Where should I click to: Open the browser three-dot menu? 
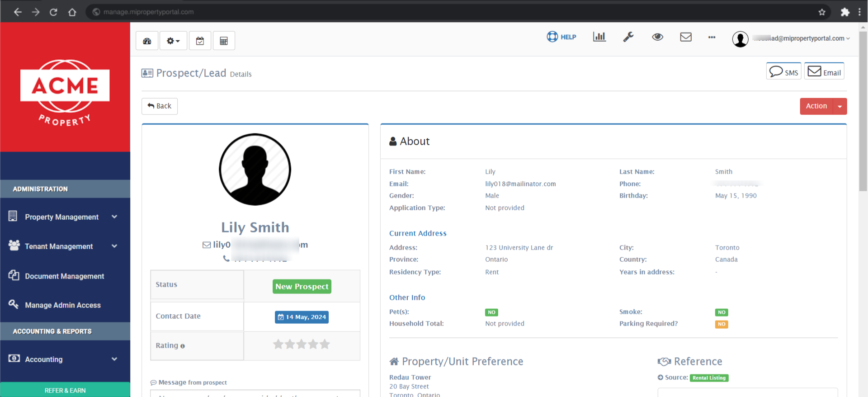[x=860, y=12]
